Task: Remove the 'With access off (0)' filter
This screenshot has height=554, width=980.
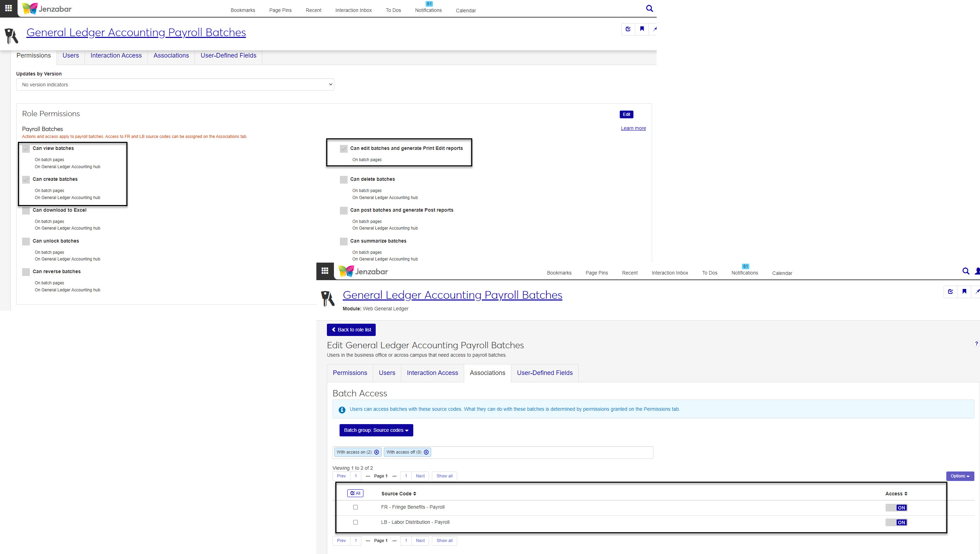Action: [x=426, y=452]
